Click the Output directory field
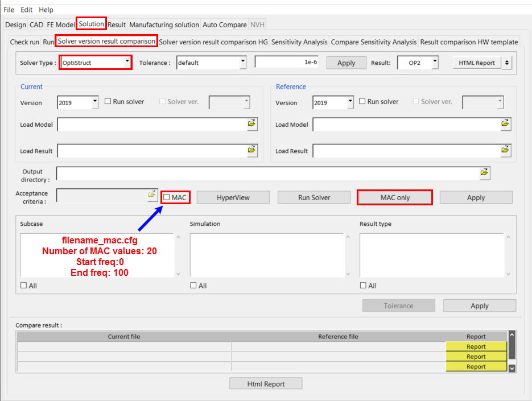This screenshot has height=401, width=532. (268, 173)
